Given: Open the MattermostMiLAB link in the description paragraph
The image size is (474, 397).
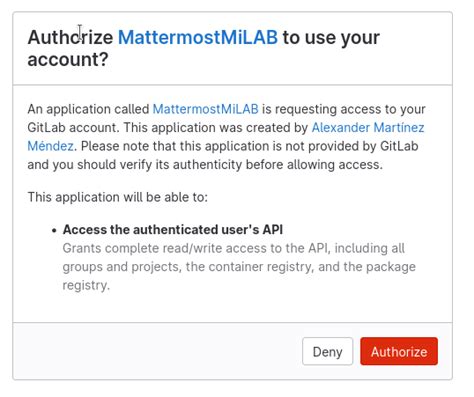Looking at the screenshot, I should (x=205, y=109).
